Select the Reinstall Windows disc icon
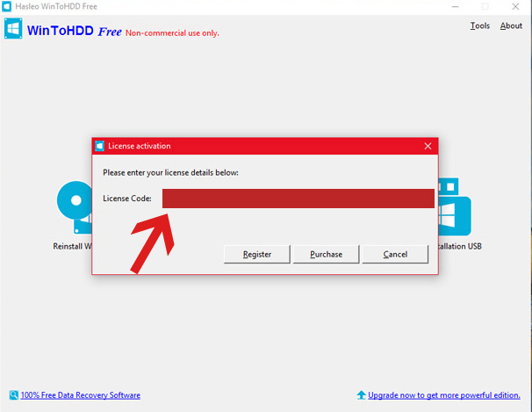 pos(75,207)
